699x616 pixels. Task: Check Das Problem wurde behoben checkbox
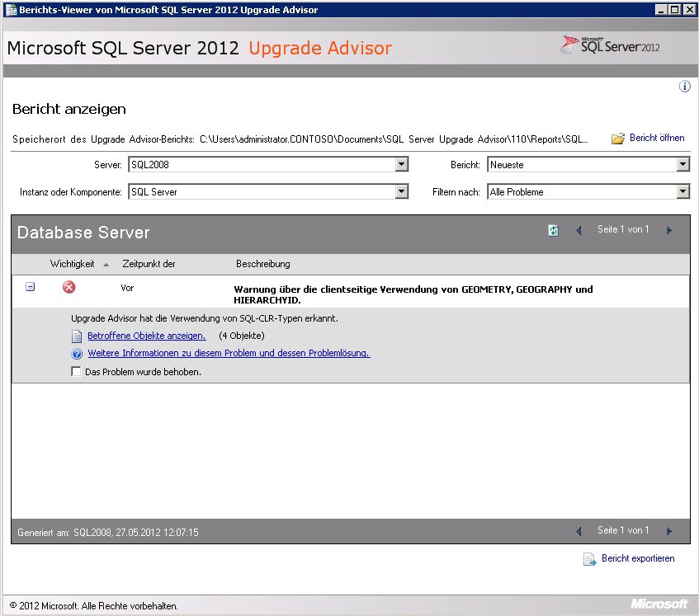click(76, 371)
